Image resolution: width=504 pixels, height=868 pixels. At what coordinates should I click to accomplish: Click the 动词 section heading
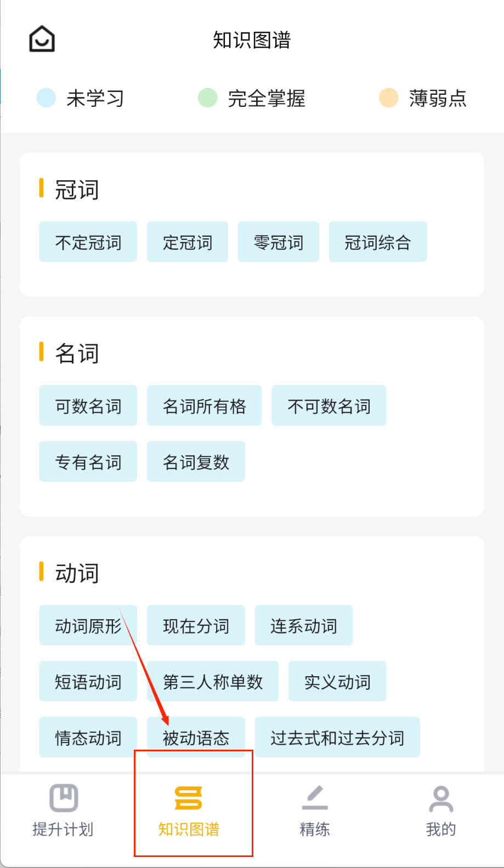(77, 573)
